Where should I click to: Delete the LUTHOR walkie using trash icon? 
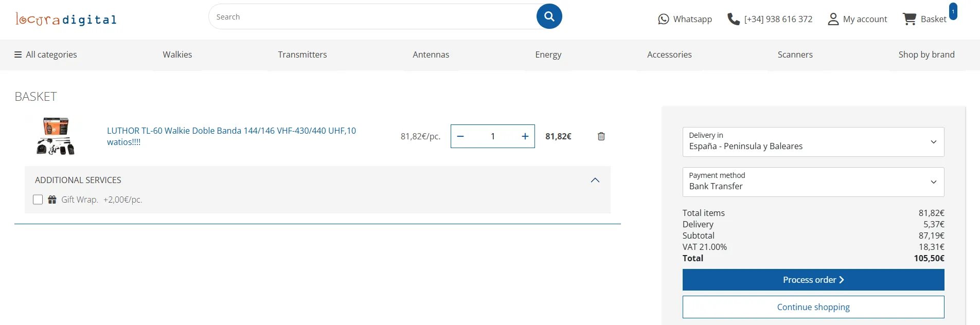[600, 136]
